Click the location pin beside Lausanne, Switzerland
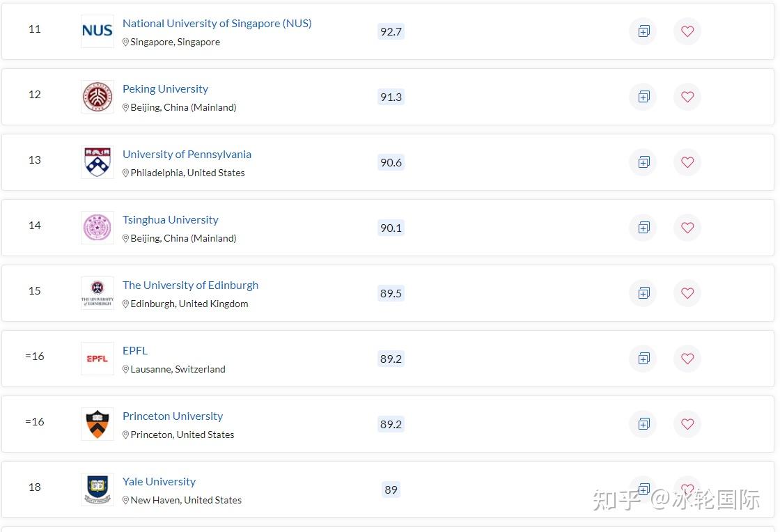 pos(125,369)
